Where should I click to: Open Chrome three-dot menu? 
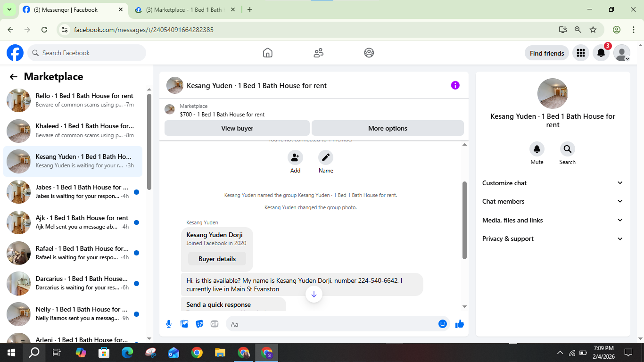(633, 29)
